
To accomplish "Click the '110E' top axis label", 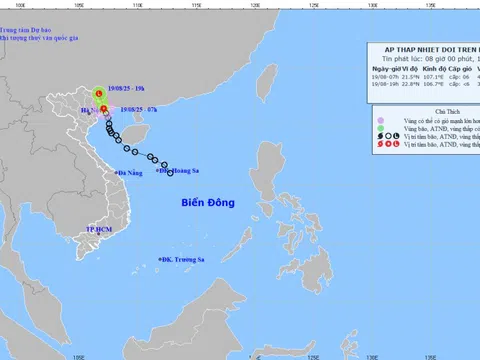I will tap(138, 5).
